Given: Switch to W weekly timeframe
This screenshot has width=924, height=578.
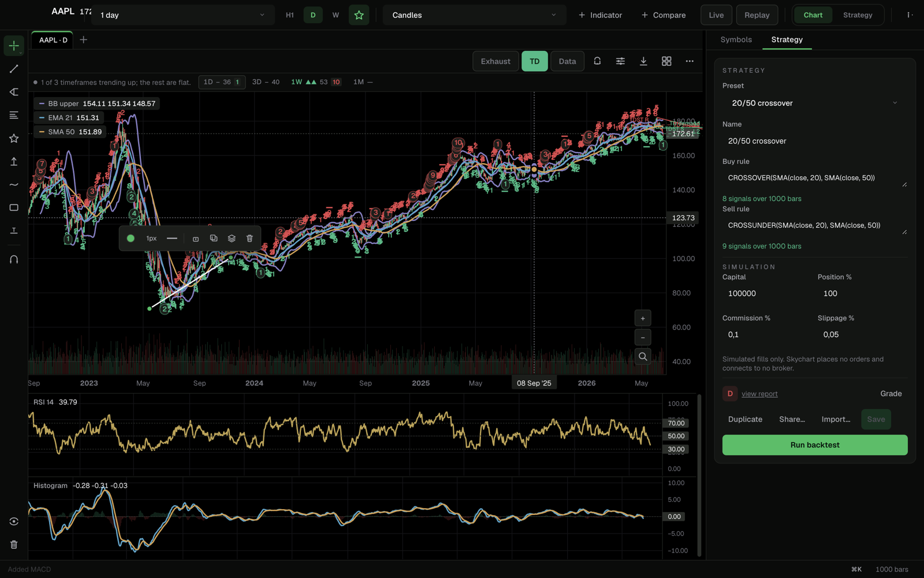Looking at the screenshot, I should [x=336, y=15].
